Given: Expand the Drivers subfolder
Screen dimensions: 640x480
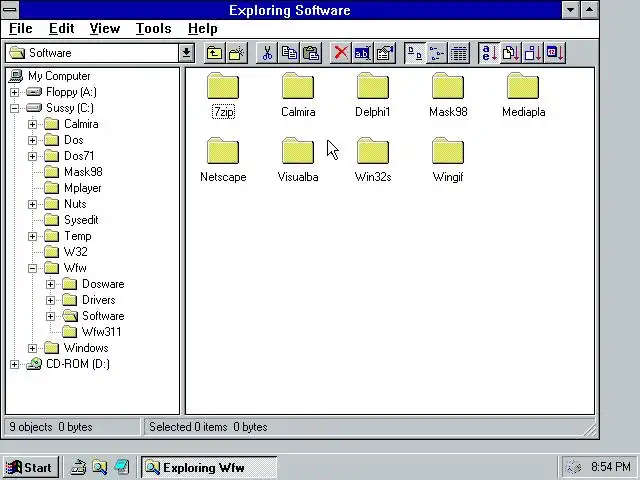Looking at the screenshot, I should [x=50, y=300].
